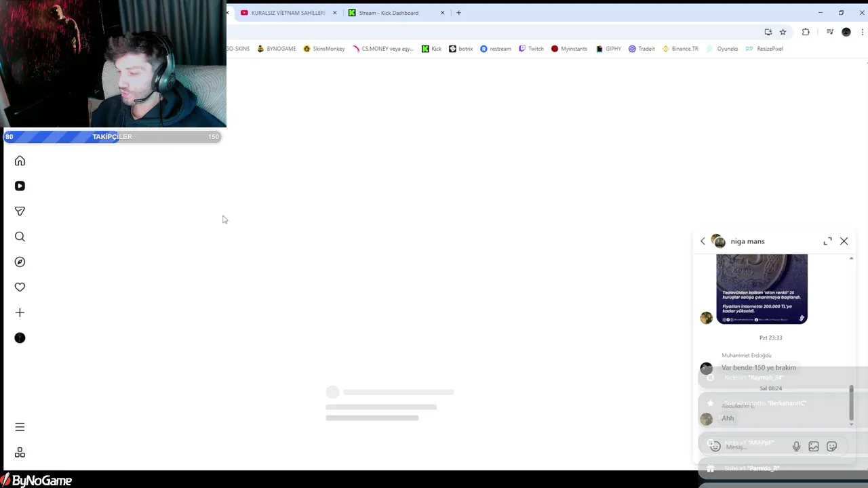
Task: Click sender name Muhammet Erdoğdu
Action: (x=747, y=355)
